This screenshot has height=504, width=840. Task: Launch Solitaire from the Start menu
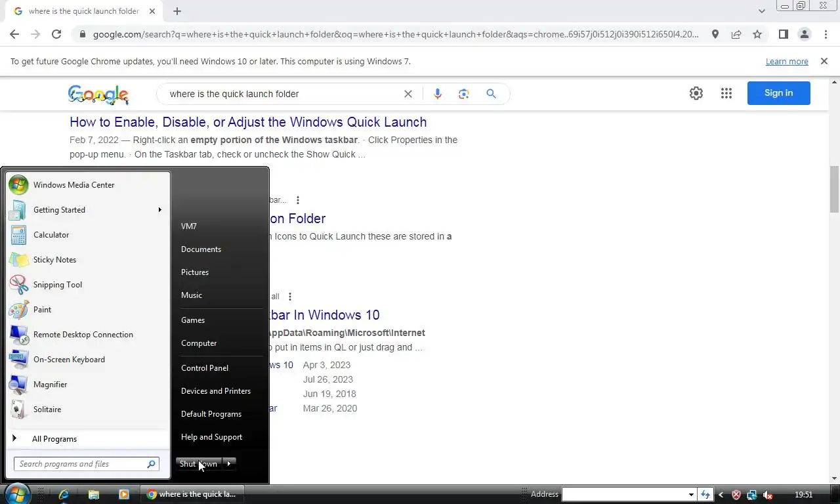pyautogui.click(x=87, y=409)
